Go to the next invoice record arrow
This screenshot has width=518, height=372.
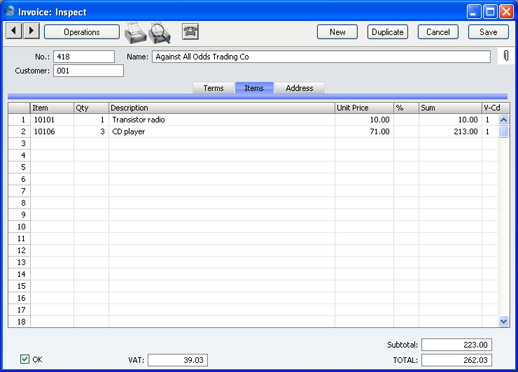tap(31, 31)
